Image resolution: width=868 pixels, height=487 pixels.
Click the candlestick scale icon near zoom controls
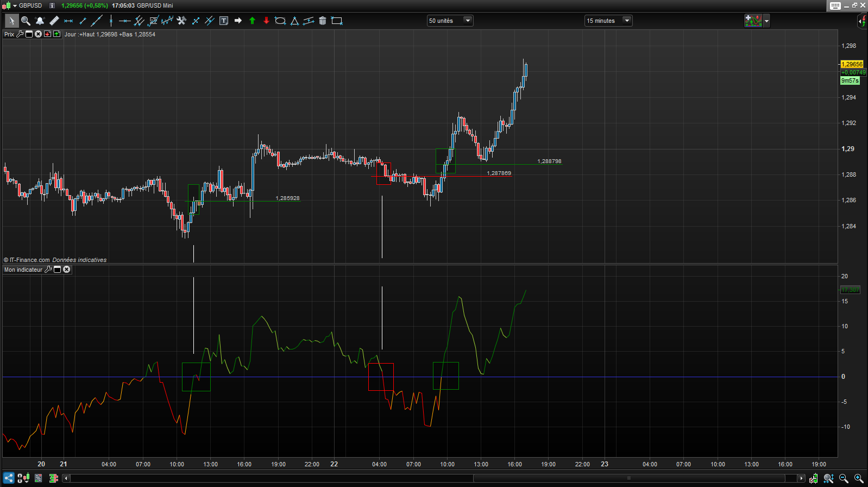click(814, 478)
